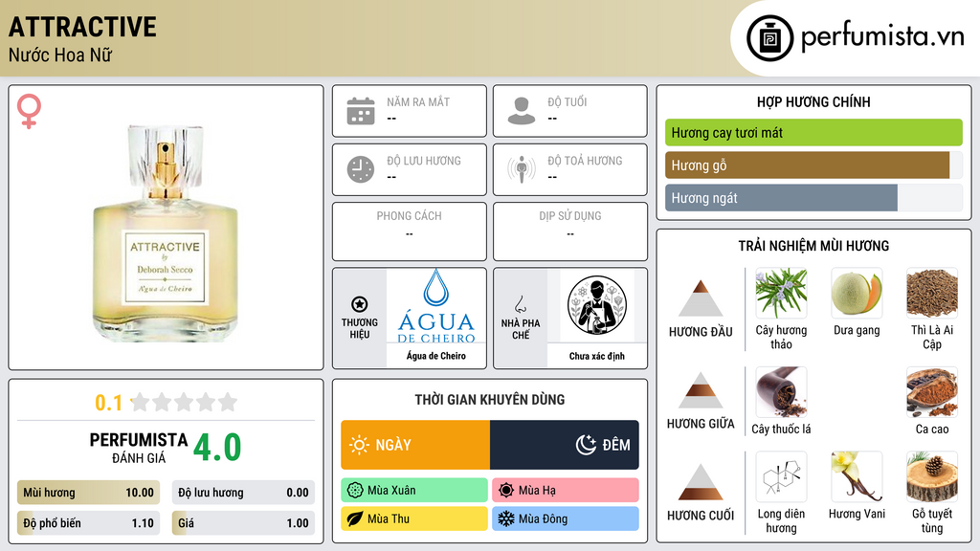Image resolution: width=980 pixels, height=551 pixels.
Task: Click the Hương Cuối pyramid icon
Action: click(701, 482)
